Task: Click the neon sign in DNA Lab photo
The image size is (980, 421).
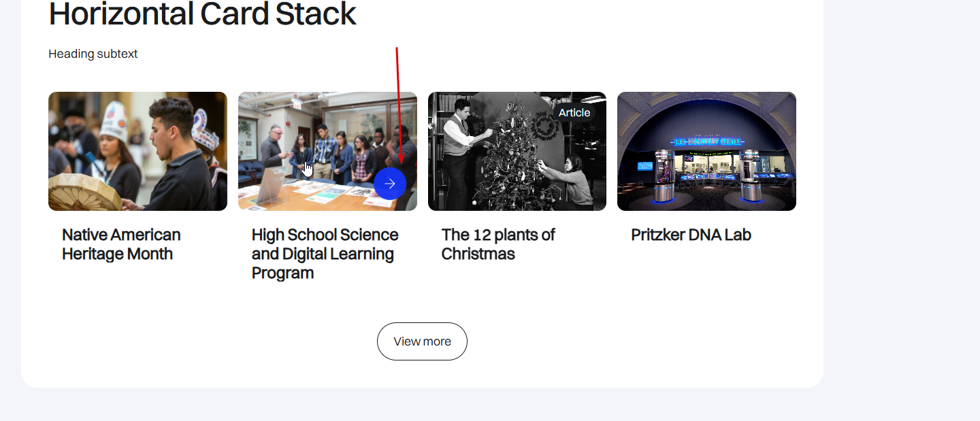Action: pyautogui.click(x=706, y=141)
